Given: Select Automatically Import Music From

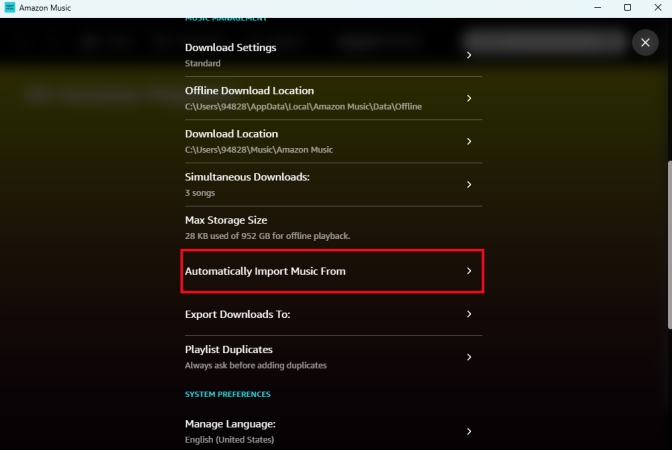Looking at the screenshot, I should [332, 271].
